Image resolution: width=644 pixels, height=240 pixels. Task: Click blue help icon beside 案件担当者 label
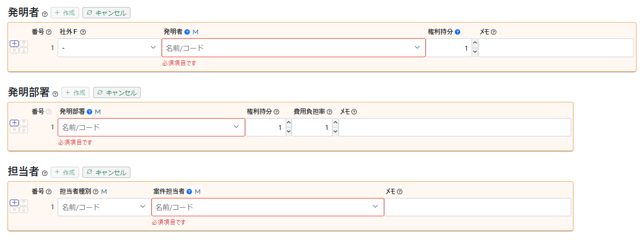point(189,191)
